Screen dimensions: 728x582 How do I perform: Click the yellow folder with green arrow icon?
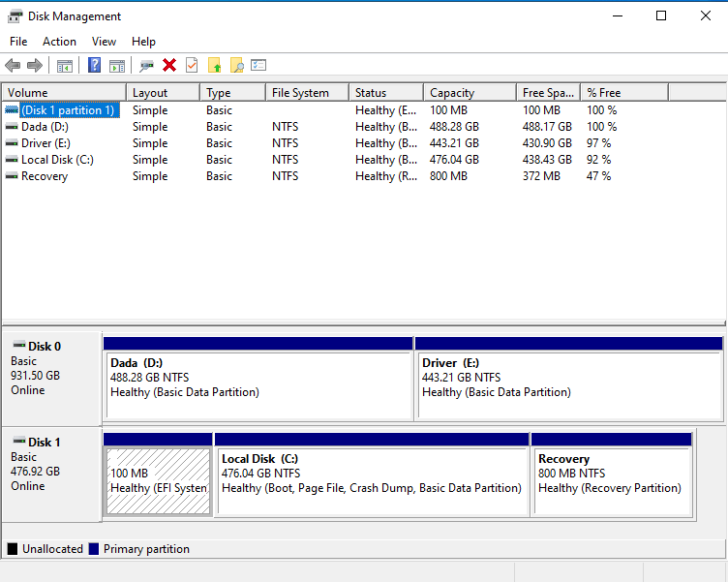(214, 65)
